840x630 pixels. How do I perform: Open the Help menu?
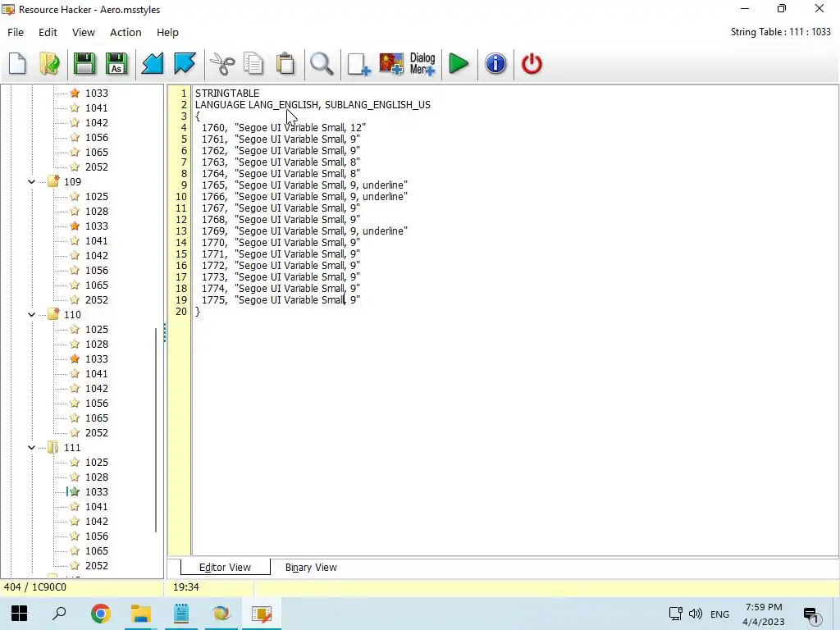(x=167, y=32)
